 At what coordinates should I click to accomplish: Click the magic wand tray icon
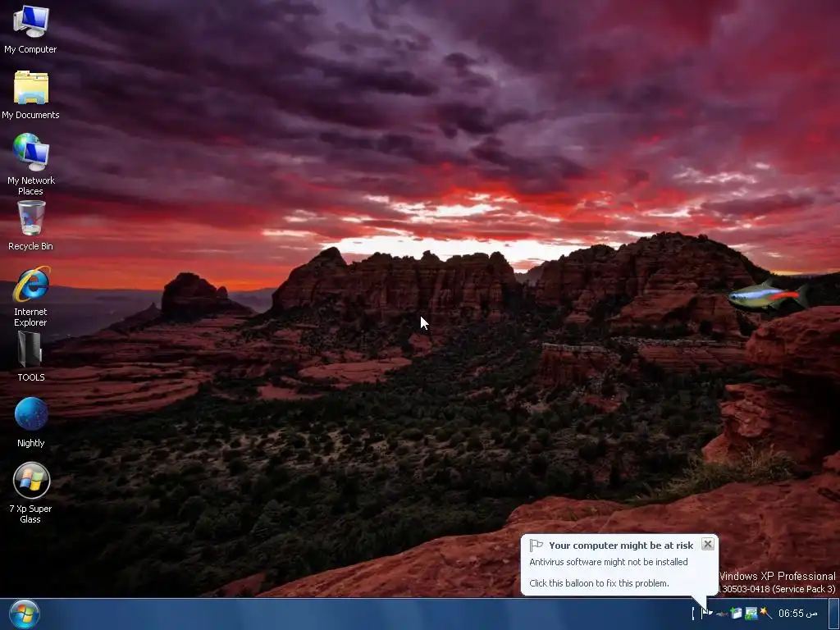click(x=765, y=613)
